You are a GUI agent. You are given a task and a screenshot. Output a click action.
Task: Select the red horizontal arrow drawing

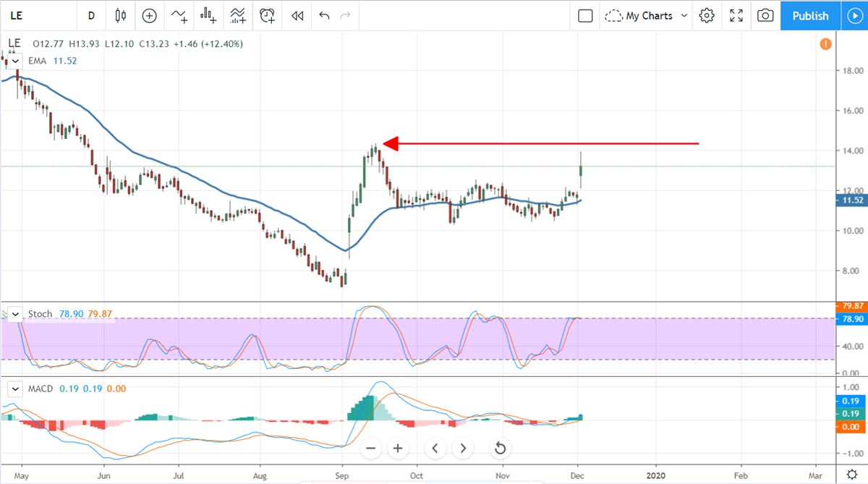(542, 144)
